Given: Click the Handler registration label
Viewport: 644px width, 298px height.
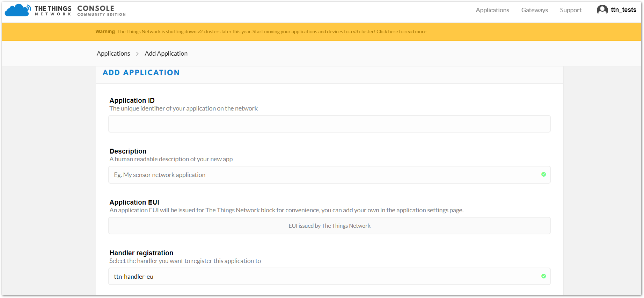Looking at the screenshot, I should pyautogui.click(x=141, y=253).
